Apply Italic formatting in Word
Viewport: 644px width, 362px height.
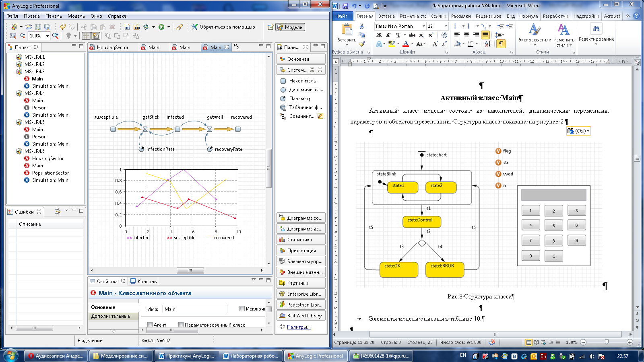[388, 35]
